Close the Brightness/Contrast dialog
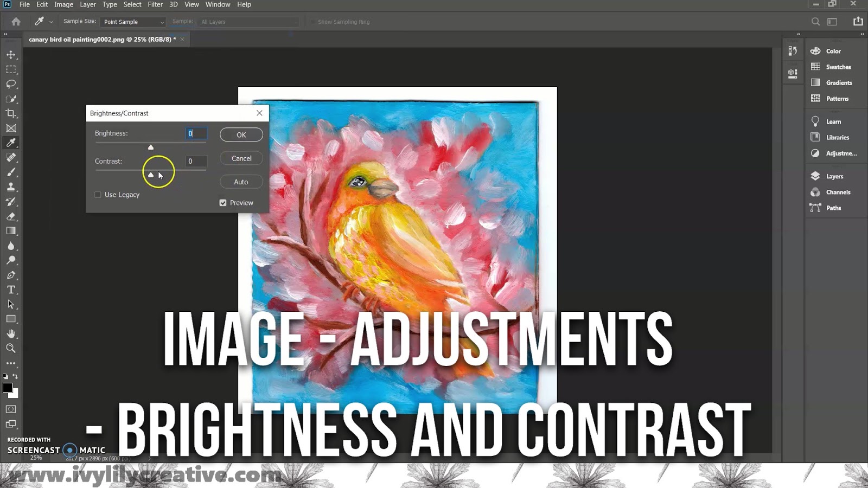 tap(259, 113)
